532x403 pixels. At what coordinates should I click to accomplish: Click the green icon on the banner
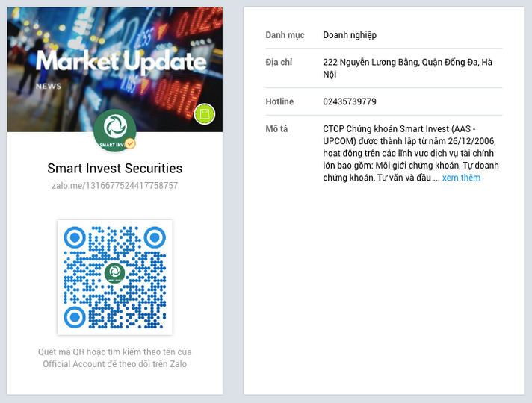tap(204, 114)
